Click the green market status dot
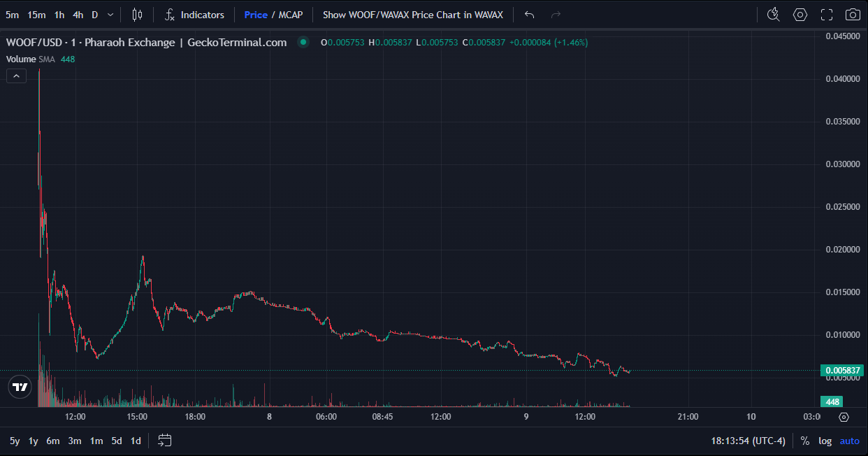The image size is (868, 456). tap(303, 43)
